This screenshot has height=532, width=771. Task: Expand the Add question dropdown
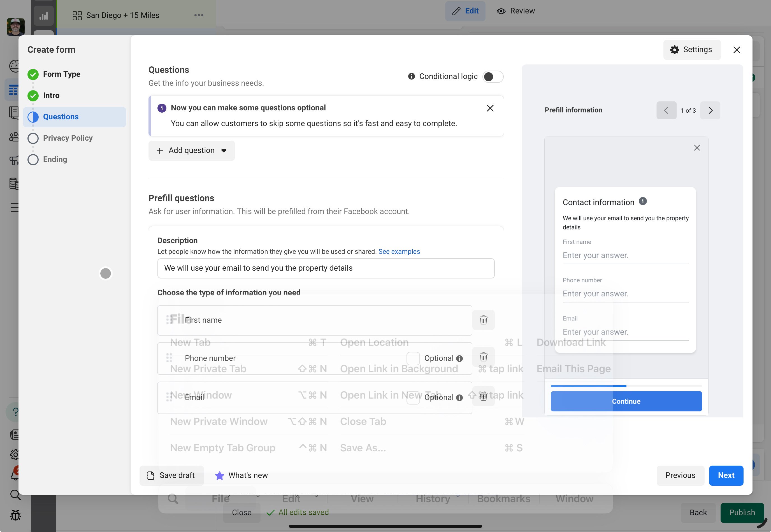coord(192,151)
